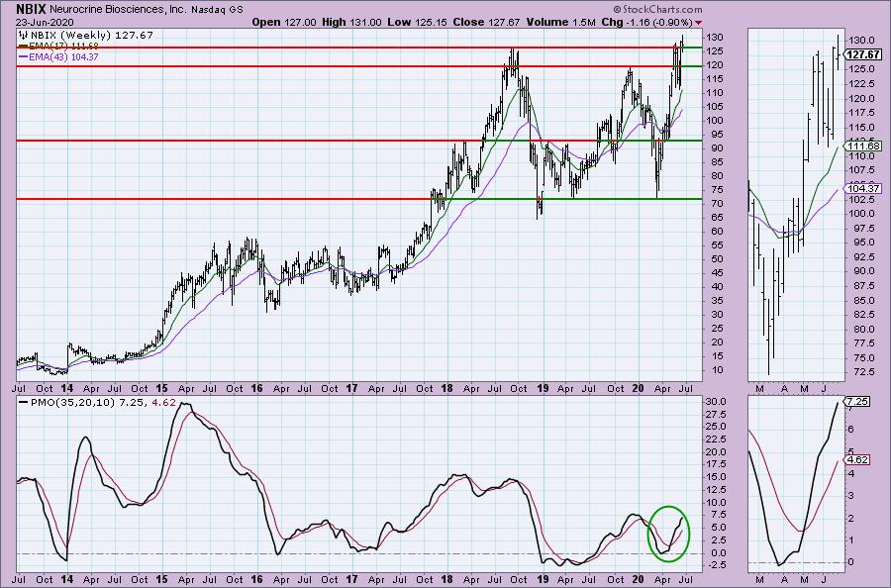Click the Open 127.00 value

tap(284, 22)
